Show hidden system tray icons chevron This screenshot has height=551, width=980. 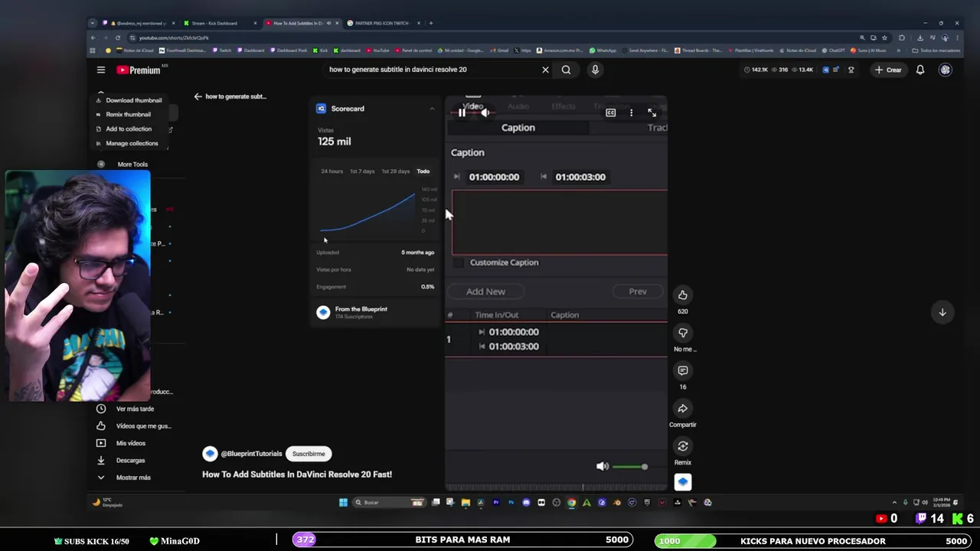point(894,503)
